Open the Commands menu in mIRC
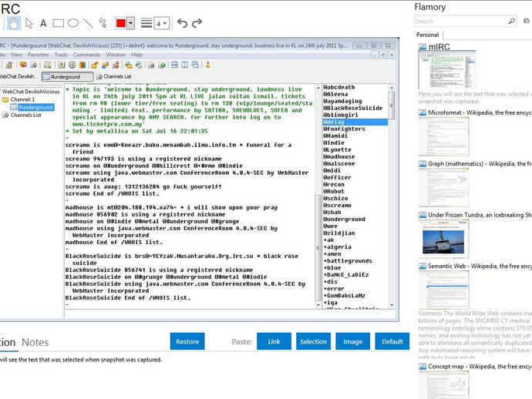This screenshot has width=532, height=399. (x=86, y=55)
